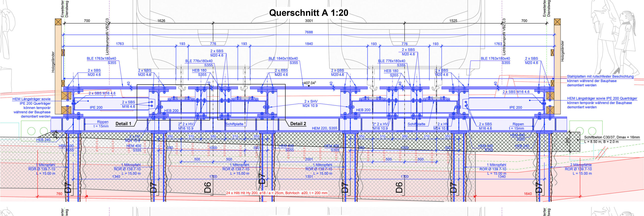Pick the red 760 dimension
644x216 pixels.
coord(59,194)
